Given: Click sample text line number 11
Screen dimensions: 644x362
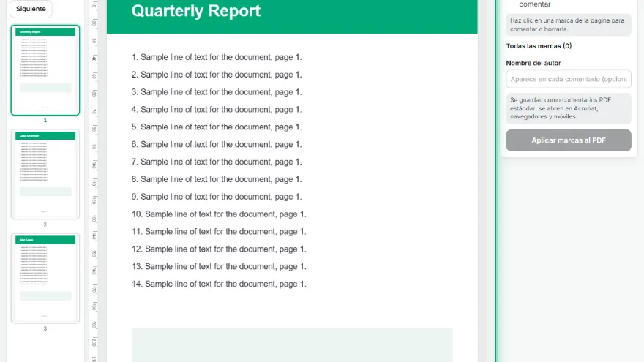Looking at the screenshot, I should 219,232.
